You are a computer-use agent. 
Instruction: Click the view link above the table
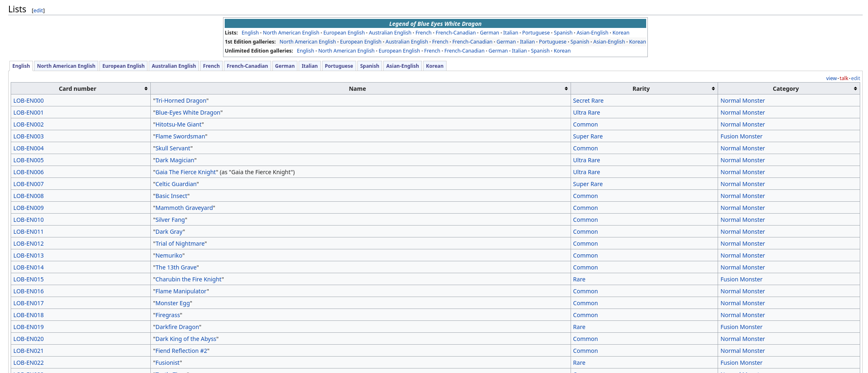point(831,78)
